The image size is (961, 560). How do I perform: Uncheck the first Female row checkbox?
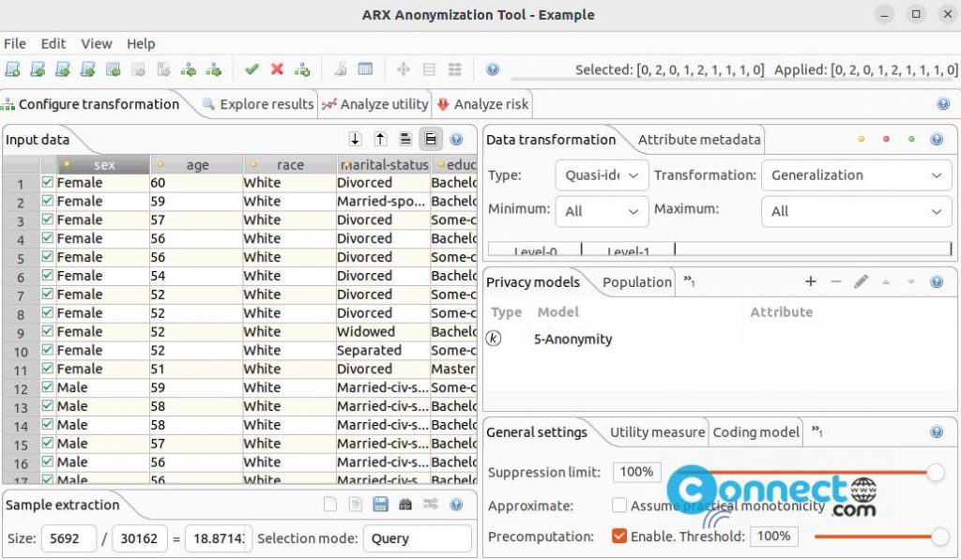45,182
